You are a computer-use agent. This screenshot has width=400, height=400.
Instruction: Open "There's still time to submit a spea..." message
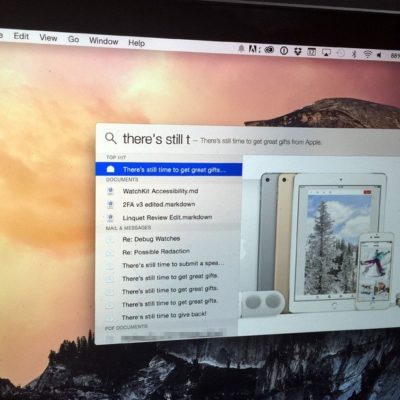coord(173,265)
